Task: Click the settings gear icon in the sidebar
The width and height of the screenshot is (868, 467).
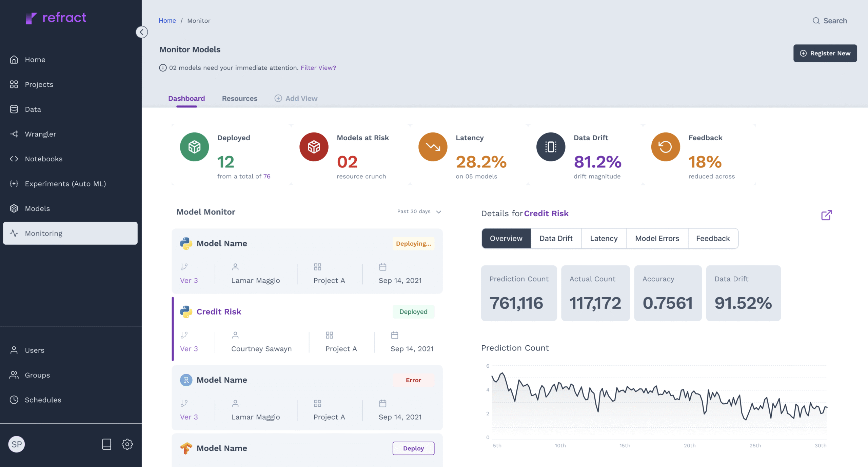Action: coord(127,444)
